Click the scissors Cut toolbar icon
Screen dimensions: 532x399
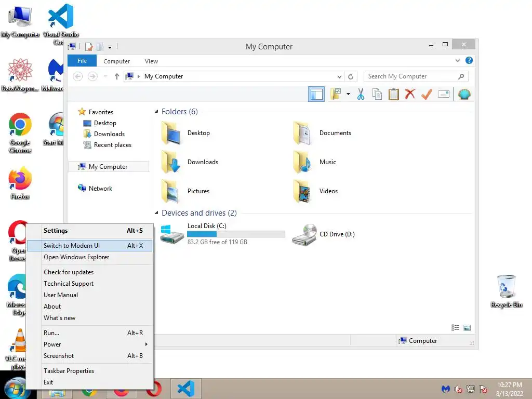(361, 95)
